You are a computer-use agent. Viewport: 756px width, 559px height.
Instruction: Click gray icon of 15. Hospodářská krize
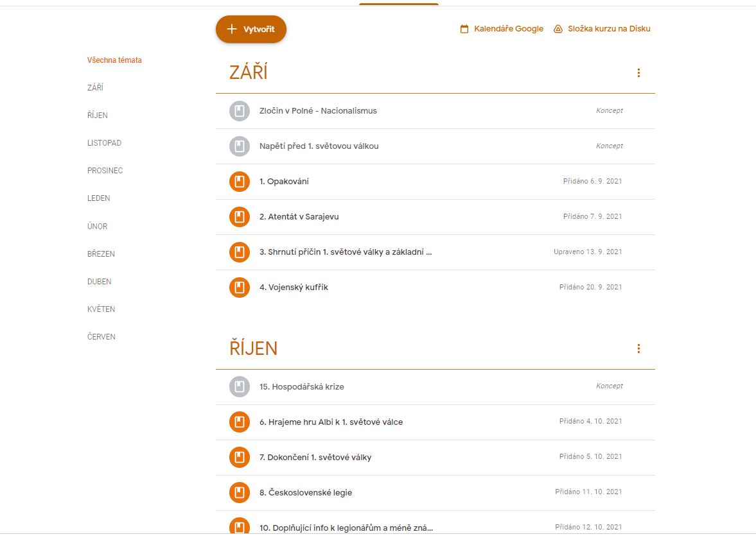click(x=239, y=386)
